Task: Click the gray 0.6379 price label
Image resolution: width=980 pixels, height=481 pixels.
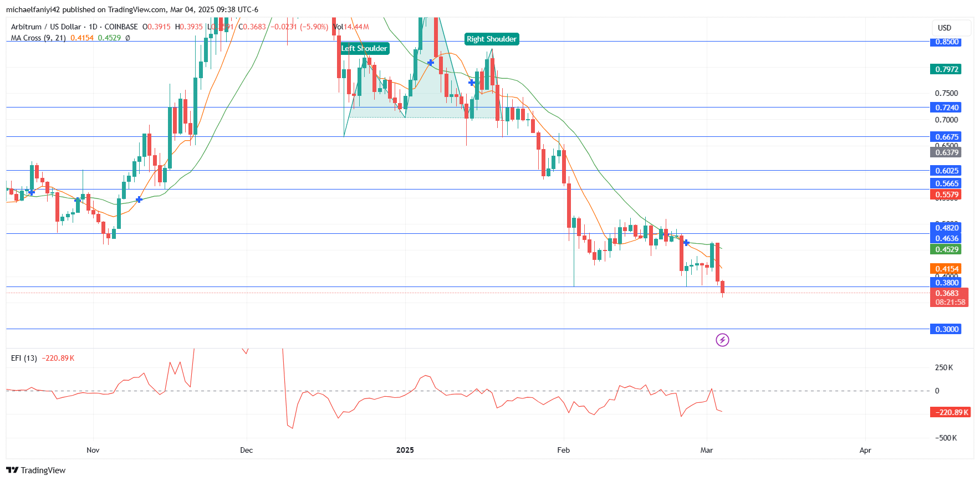Action: coord(947,152)
